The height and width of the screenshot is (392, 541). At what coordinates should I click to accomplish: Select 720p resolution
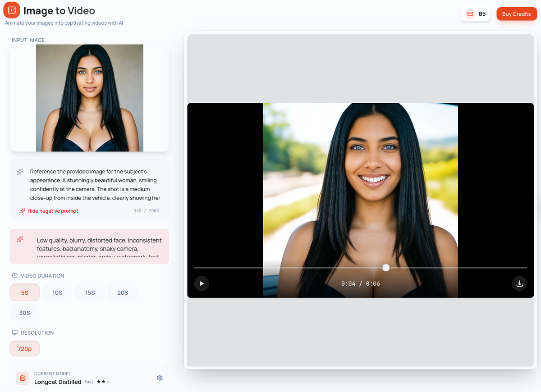25,348
